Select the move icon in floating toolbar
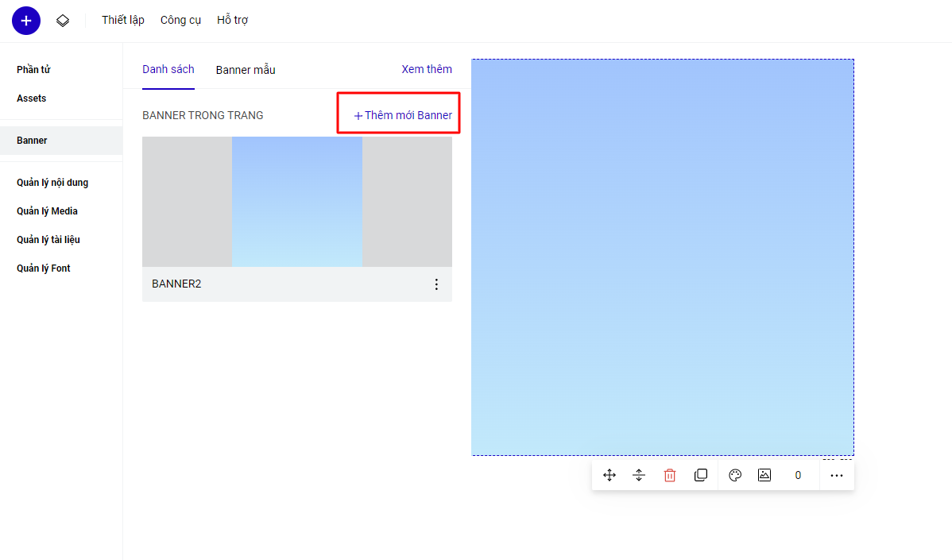The image size is (952, 560). 610,475
